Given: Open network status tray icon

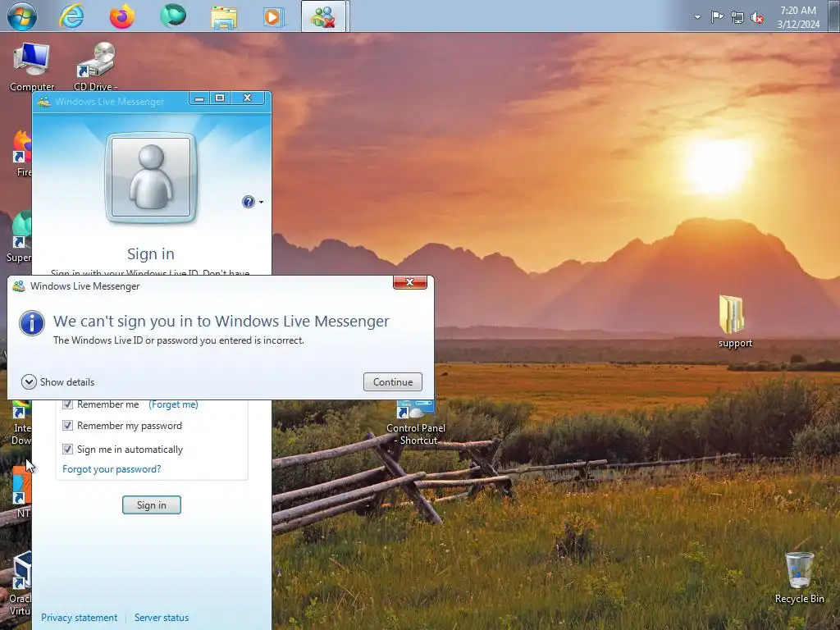Looking at the screenshot, I should (737, 17).
